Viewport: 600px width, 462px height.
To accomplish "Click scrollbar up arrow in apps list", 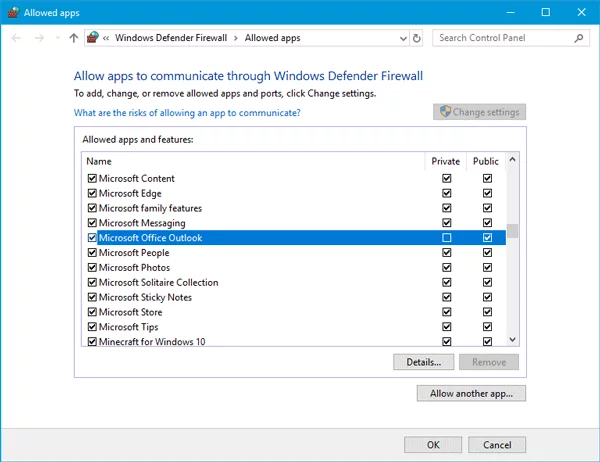I will [512, 160].
